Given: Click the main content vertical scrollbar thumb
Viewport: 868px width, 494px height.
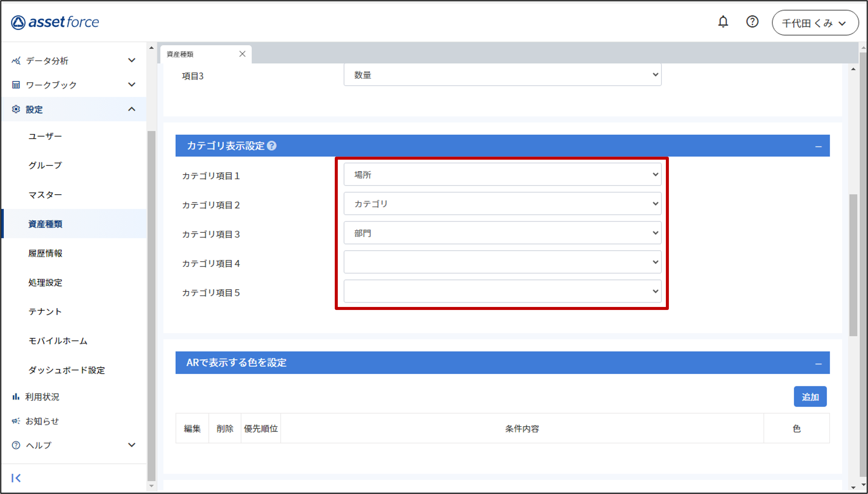Looking at the screenshot, I should coord(853,265).
